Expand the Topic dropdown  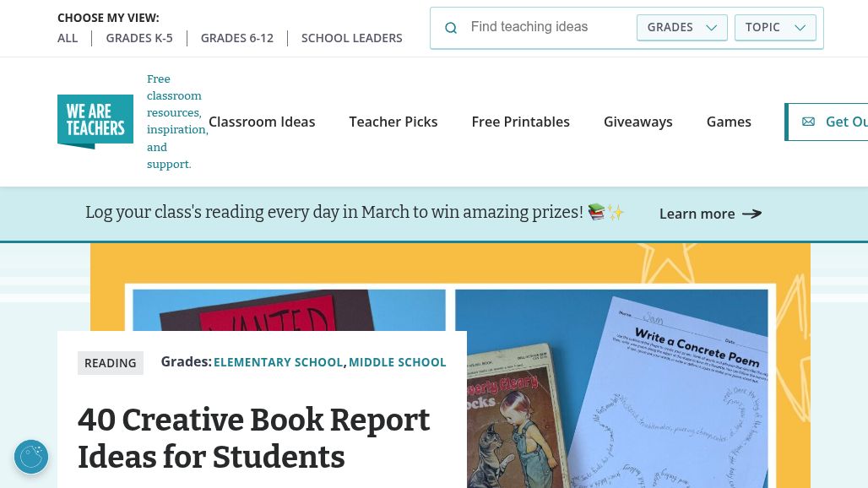(x=774, y=27)
